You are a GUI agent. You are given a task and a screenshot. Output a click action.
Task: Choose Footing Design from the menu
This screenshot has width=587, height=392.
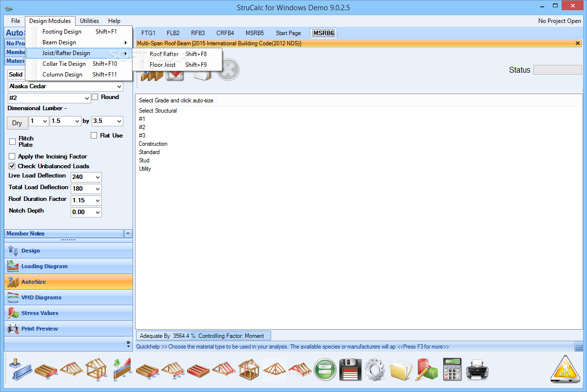point(79,32)
